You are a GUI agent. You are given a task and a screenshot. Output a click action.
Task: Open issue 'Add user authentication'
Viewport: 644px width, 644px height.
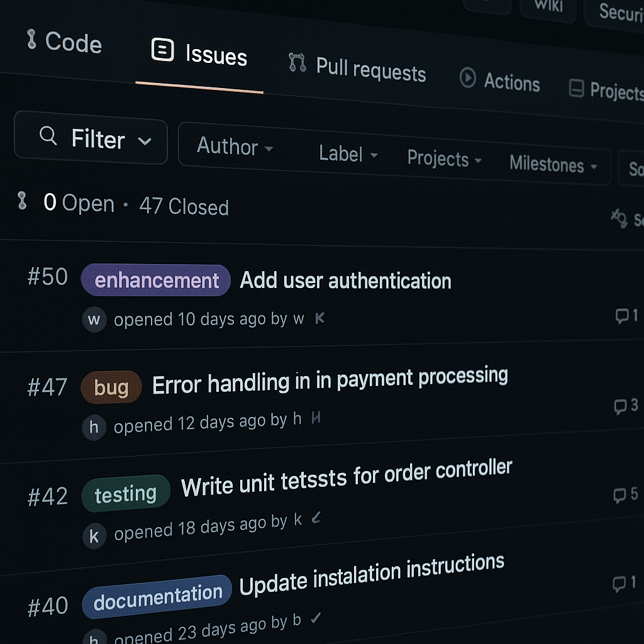[x=345, y=280]
